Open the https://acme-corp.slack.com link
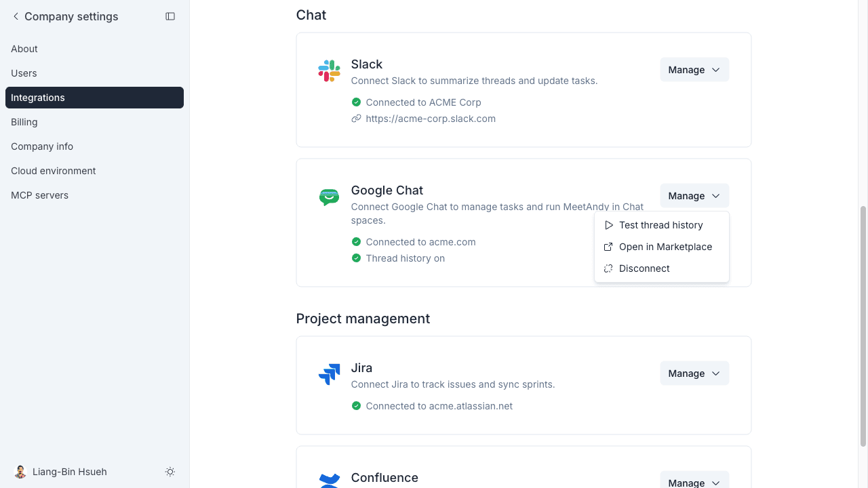The image size is (868, 488). 431,119
